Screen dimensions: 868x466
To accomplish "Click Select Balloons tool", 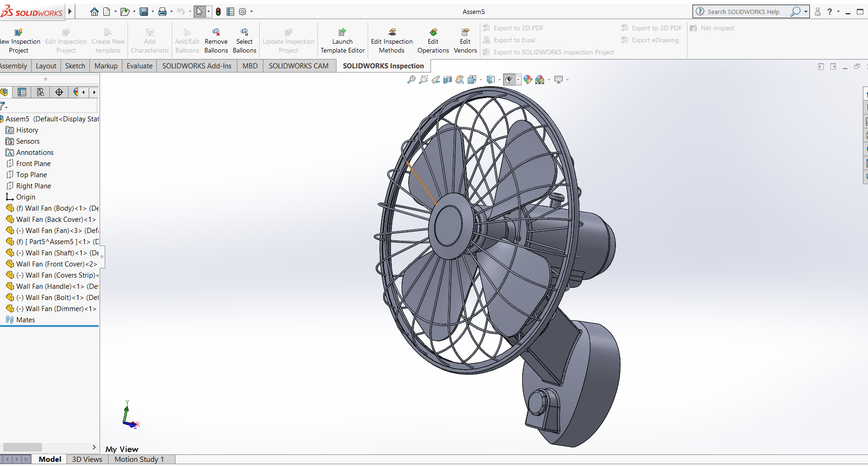I will pyautogui.click(x=244, y=41).
